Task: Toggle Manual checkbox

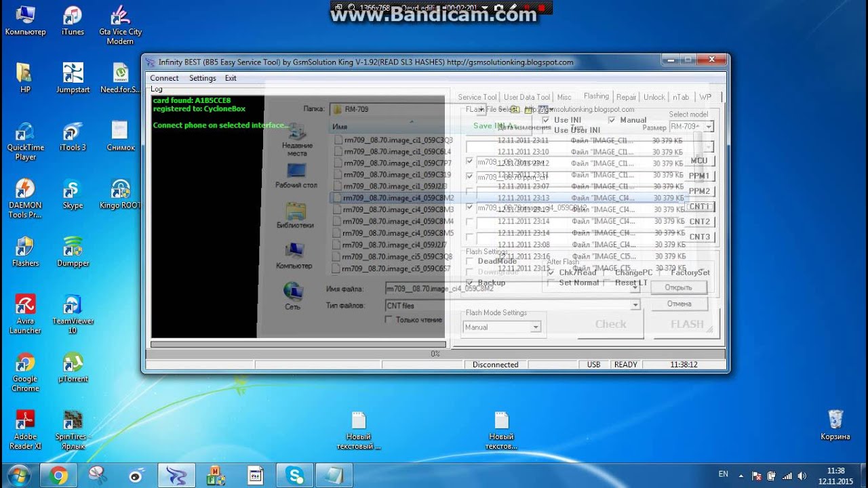Action: 612,120
